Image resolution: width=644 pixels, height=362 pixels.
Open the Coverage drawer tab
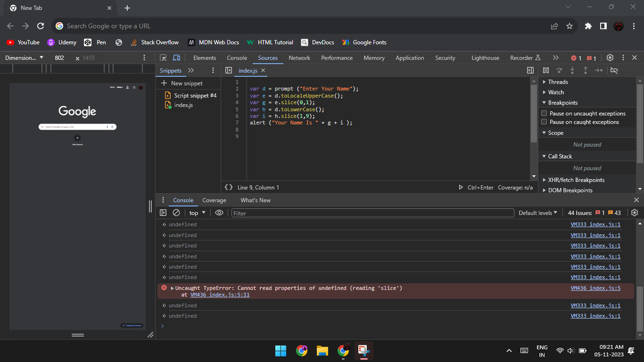[x=214, y=200]
